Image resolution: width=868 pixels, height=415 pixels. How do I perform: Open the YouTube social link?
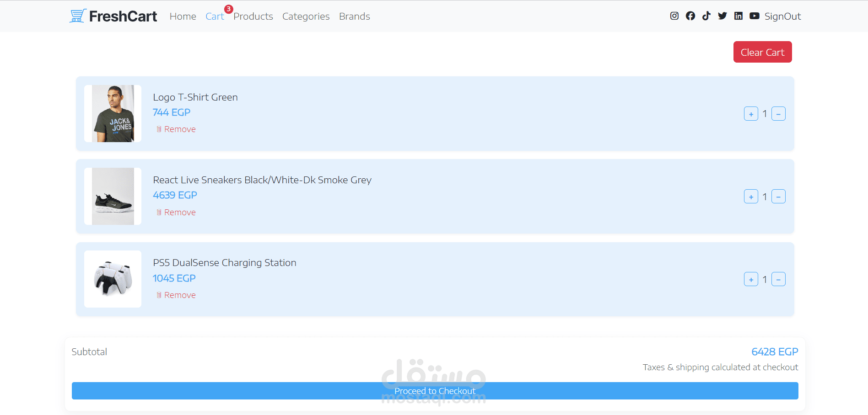click(x=755, y=16)
